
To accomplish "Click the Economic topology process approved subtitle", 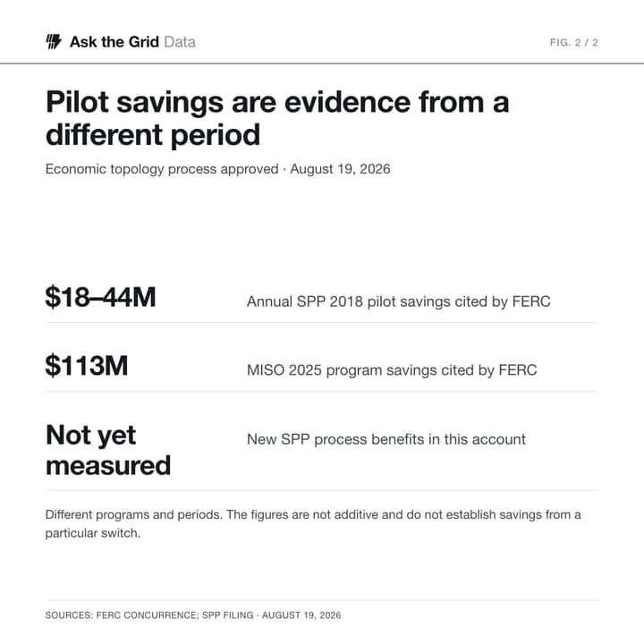I will [162, 169].
